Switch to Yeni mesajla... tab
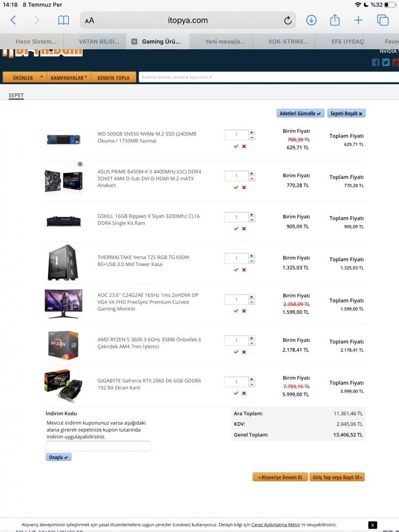 (221, 41)
